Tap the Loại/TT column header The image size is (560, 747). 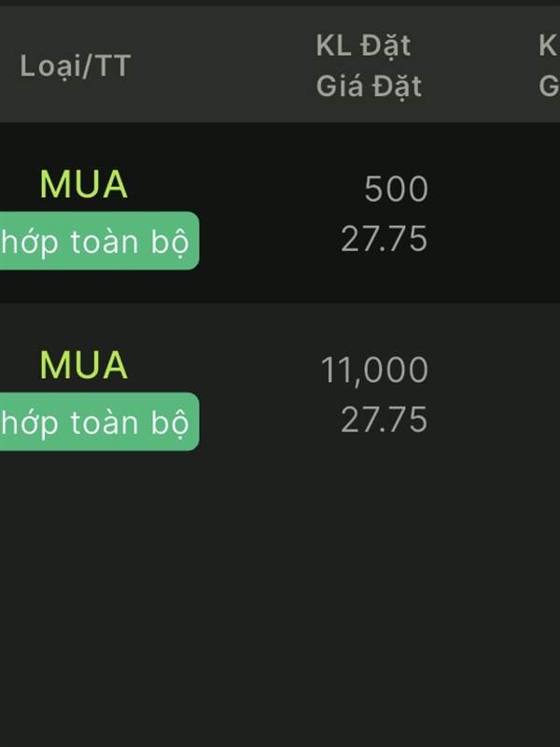[x=76, y=65]
